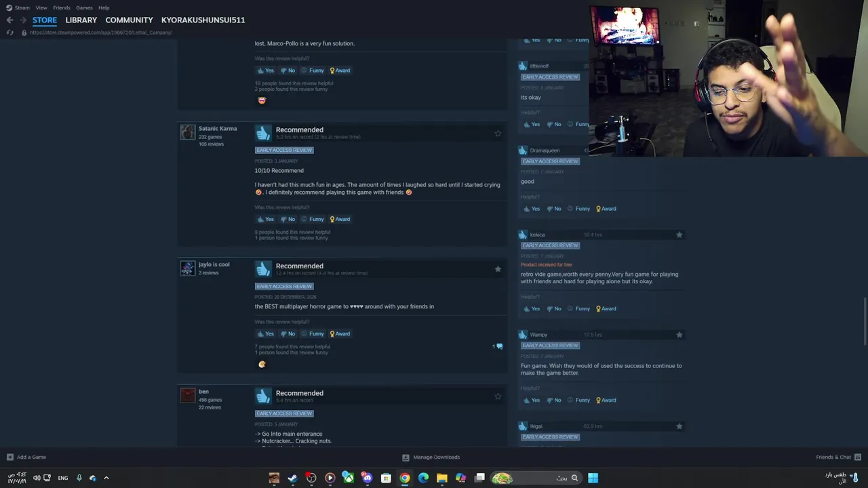Switch to the LIBRARY tab
The width and height of the screenshot is (868, 488).
(81, 20)
